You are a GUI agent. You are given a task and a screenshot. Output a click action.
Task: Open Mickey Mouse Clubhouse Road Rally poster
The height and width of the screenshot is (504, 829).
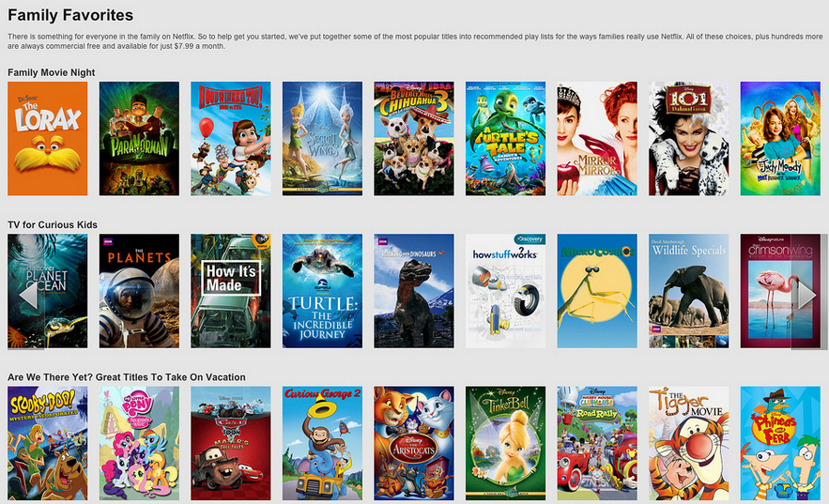click(597, 443)
